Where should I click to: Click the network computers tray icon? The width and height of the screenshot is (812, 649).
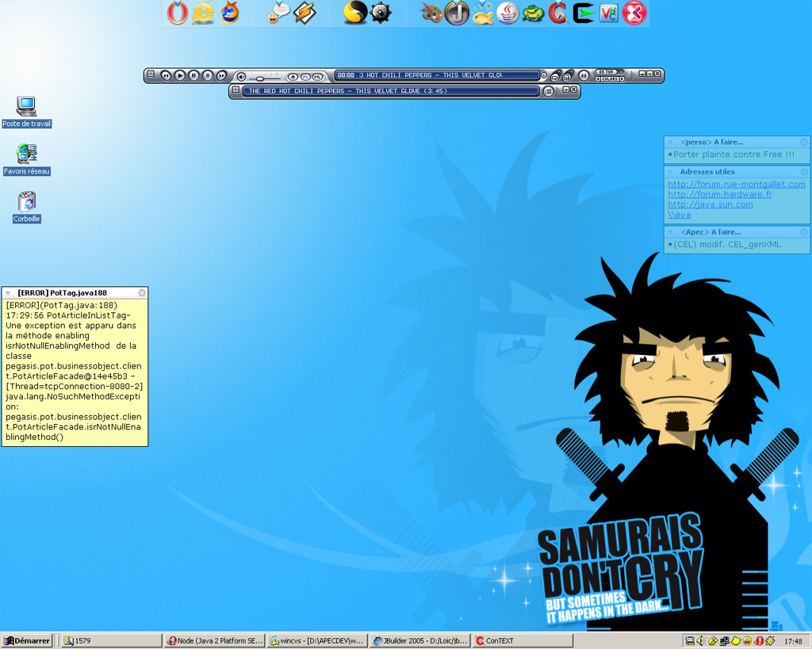(725, 641)
